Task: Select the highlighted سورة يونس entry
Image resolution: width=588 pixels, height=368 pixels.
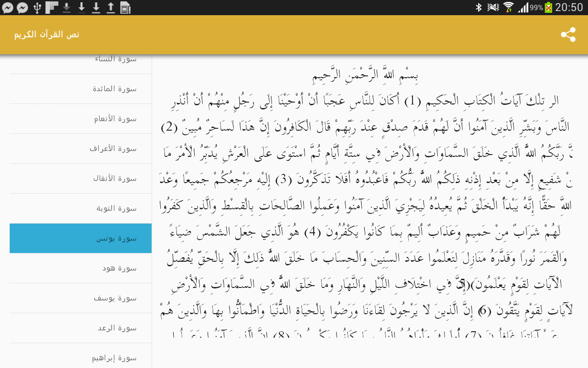Action: [x=80, y=238]
